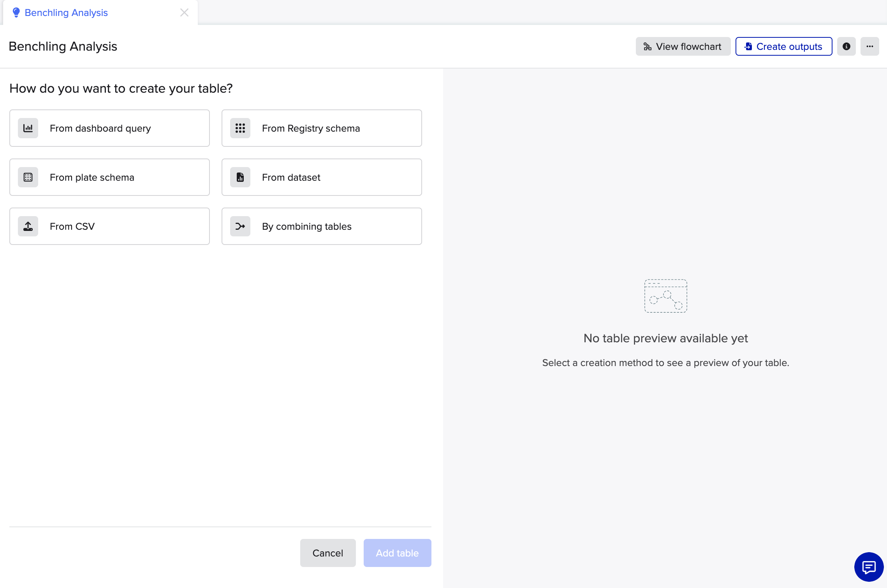Image resolution: width=887 pixels, height=588 pixels.
Task: Click the CSV upload icon
Action: click(x=28, y=226)
